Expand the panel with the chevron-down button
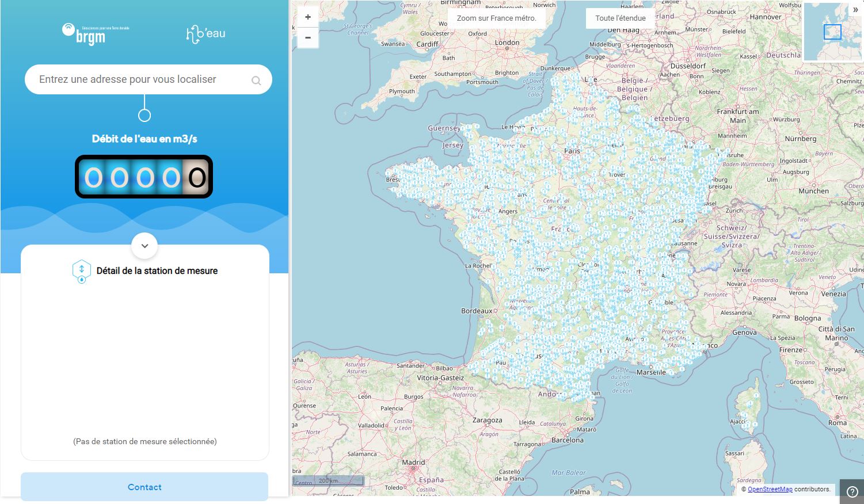This screenshot has height=504, width=864. pos(144,246)
